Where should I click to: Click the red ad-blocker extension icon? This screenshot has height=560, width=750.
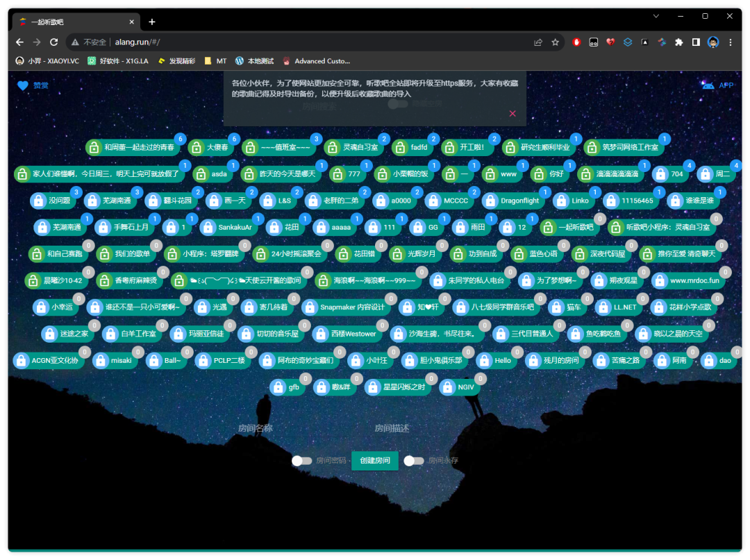(576, 42)
